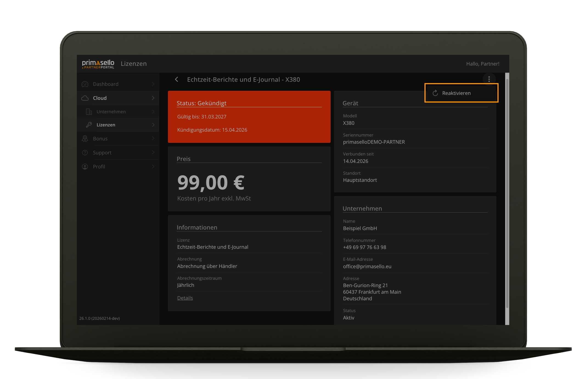The height and width of the screenshot is (379, 588).
Task: Select the Profil user icon
Action: [85, 166]
